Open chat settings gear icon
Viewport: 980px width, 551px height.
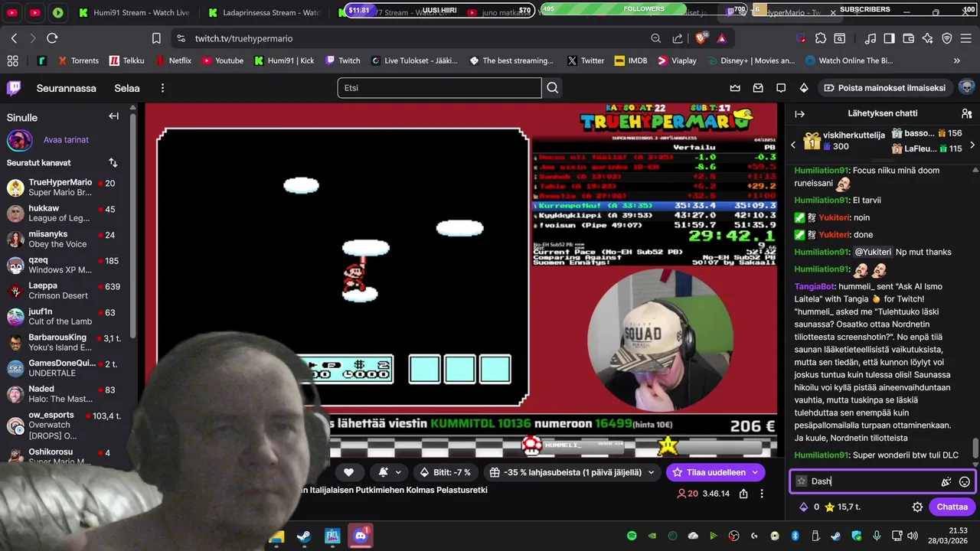[x=917, y=507]
